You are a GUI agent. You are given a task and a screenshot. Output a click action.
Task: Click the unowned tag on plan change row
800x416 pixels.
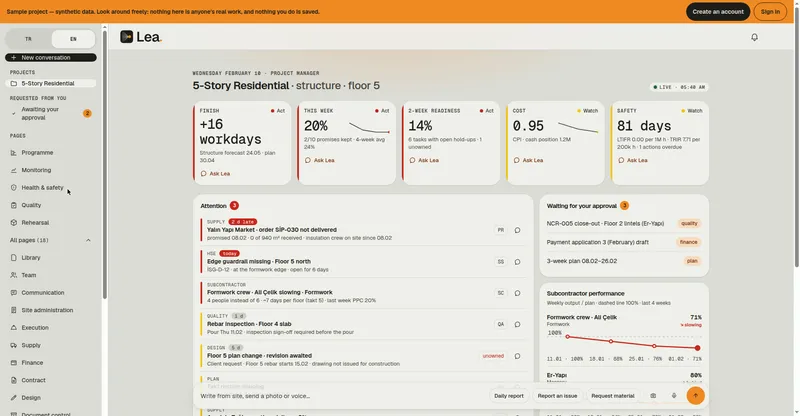493,356
